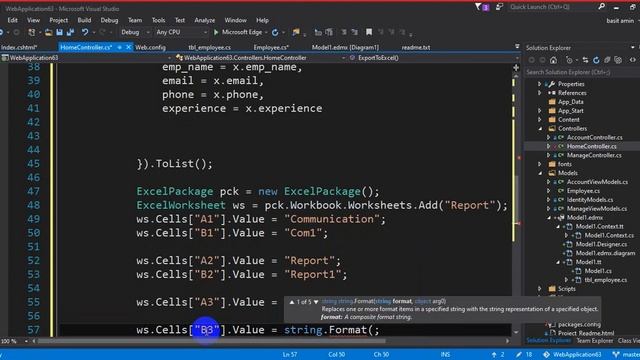
Task: Click the Show All Files icon
Action: pos(618,60)
